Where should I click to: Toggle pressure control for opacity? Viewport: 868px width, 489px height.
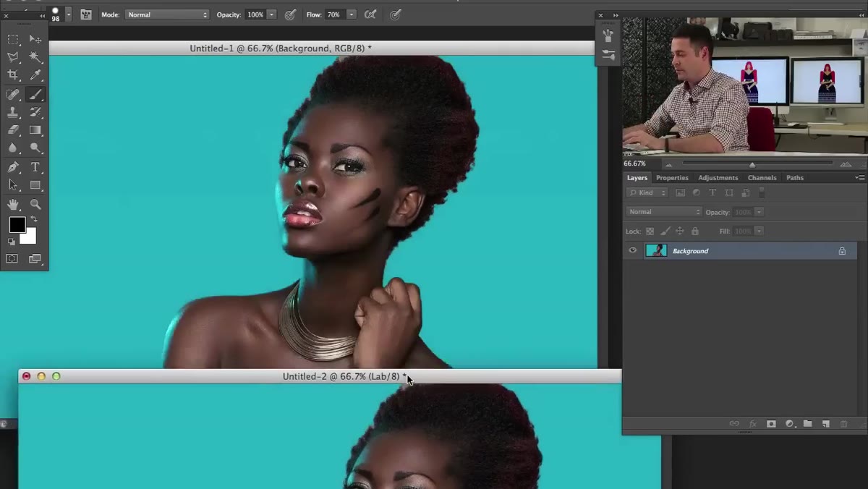(290, 14)
